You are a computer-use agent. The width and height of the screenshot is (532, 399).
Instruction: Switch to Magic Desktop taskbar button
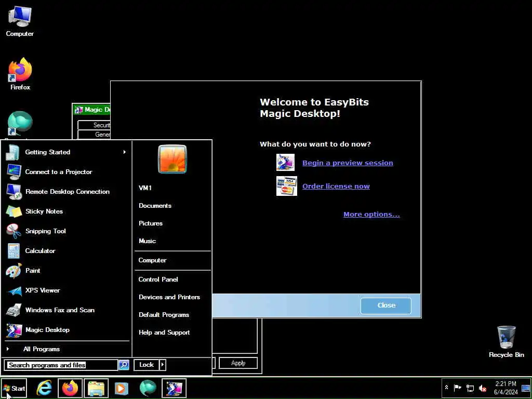pyautogui.click(x=174, y=388)
